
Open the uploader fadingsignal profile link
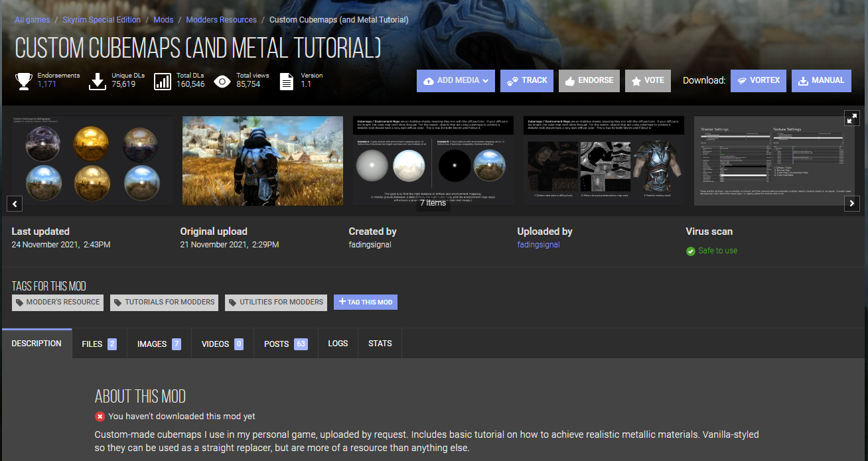coord(538,245)
